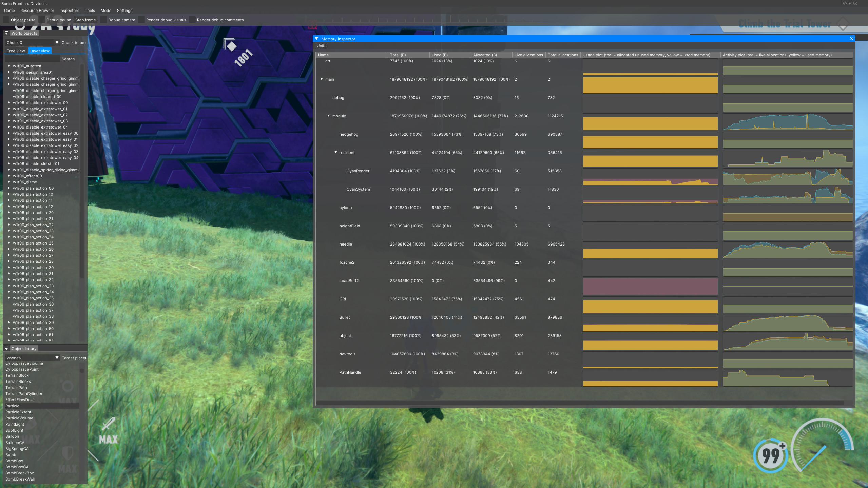Enable the Object pause checkbox
The width and height of the screenshot is (868, 488).
point(6,20)
